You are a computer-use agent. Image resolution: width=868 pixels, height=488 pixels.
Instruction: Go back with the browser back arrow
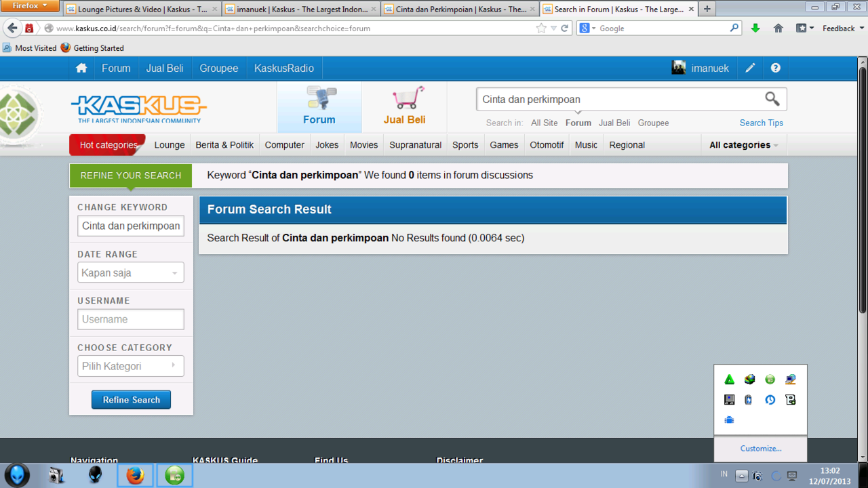[12, 28]
